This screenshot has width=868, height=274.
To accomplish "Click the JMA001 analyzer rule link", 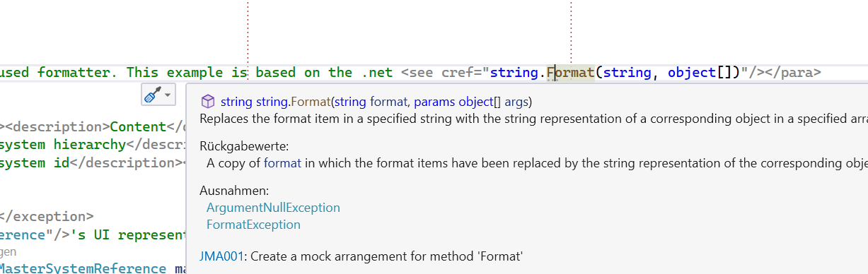I will pos(222,256).
